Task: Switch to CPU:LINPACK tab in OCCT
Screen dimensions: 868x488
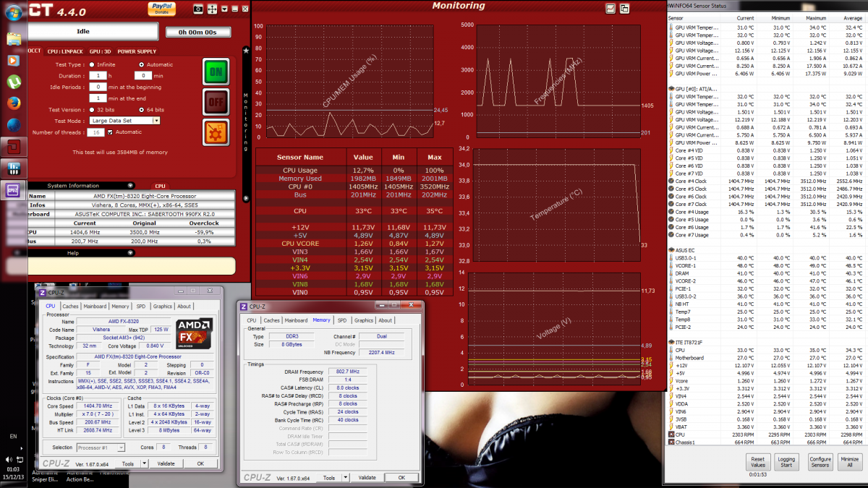Action: pos(66,52)
